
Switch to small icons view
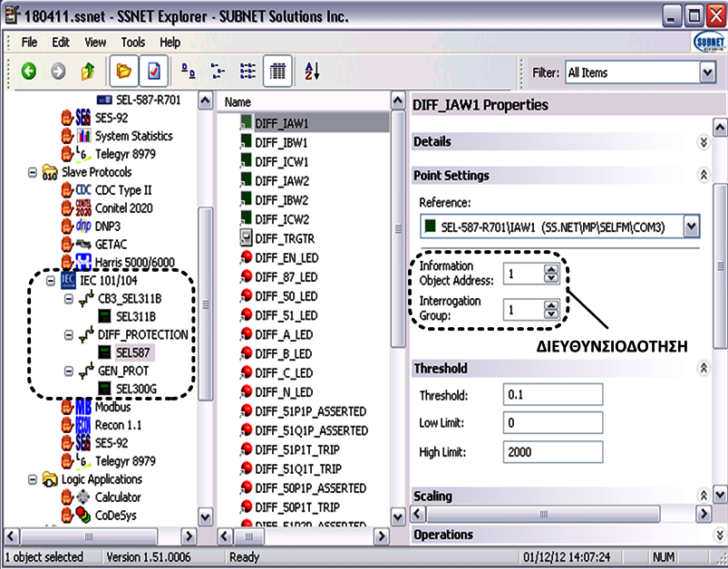point(218,71)
